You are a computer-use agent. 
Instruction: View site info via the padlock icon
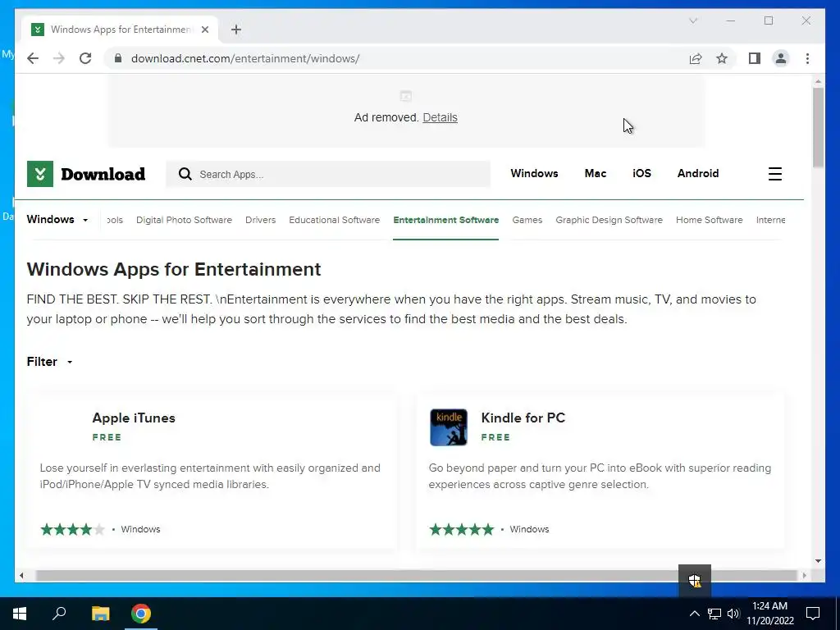(118, 58)
